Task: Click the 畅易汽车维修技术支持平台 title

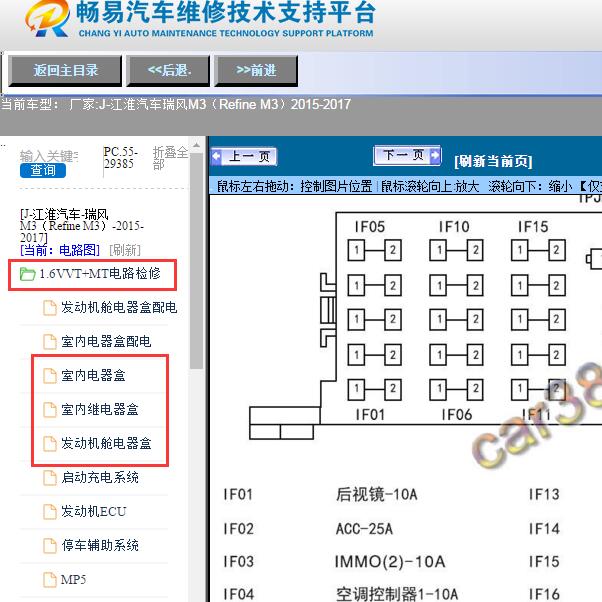Action: coord(225,12)
